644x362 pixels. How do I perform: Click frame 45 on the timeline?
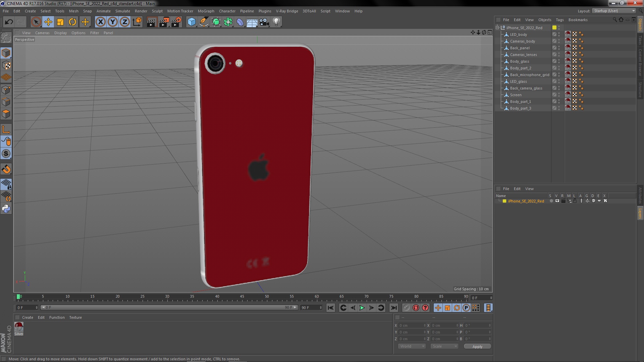tap(242, 297)
